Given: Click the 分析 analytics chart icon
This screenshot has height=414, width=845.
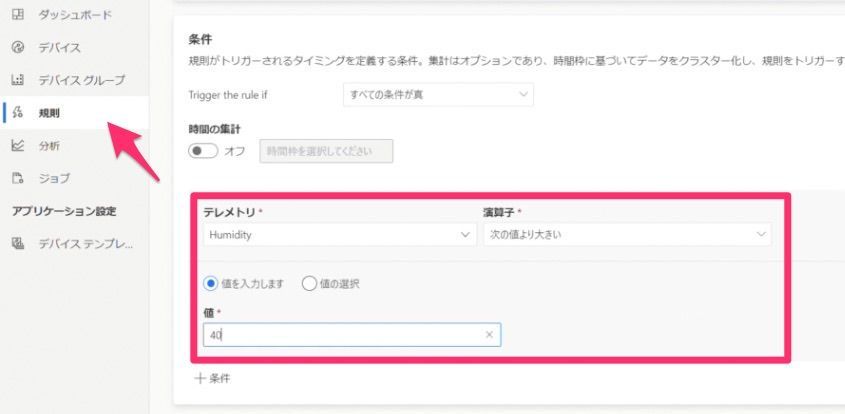Looking at the screenshot, I should point(17,146).
